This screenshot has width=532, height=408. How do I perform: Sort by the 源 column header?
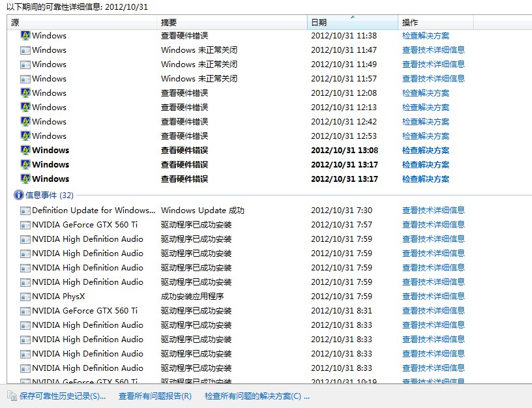[x=82, y=22]
